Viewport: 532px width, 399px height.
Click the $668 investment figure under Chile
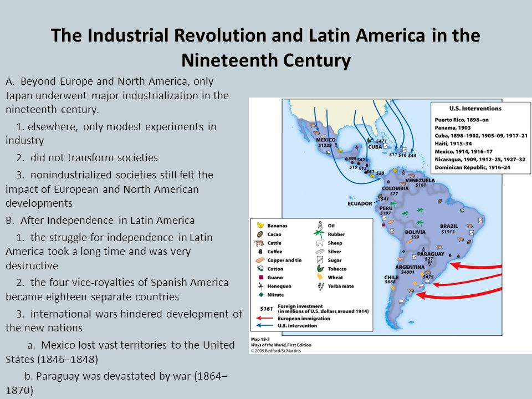click(x=390, y=282)
